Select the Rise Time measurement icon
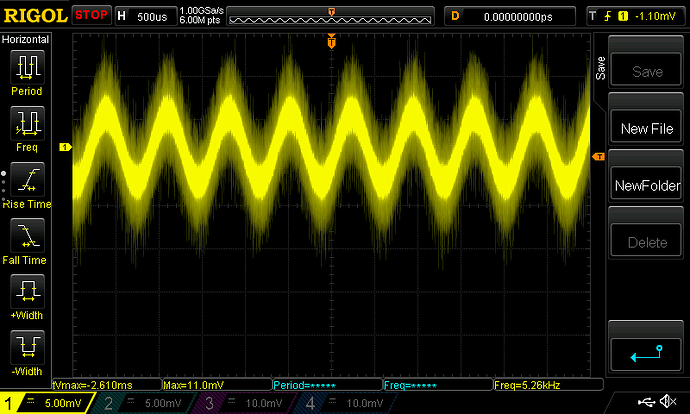 click(x=27, y=179)
